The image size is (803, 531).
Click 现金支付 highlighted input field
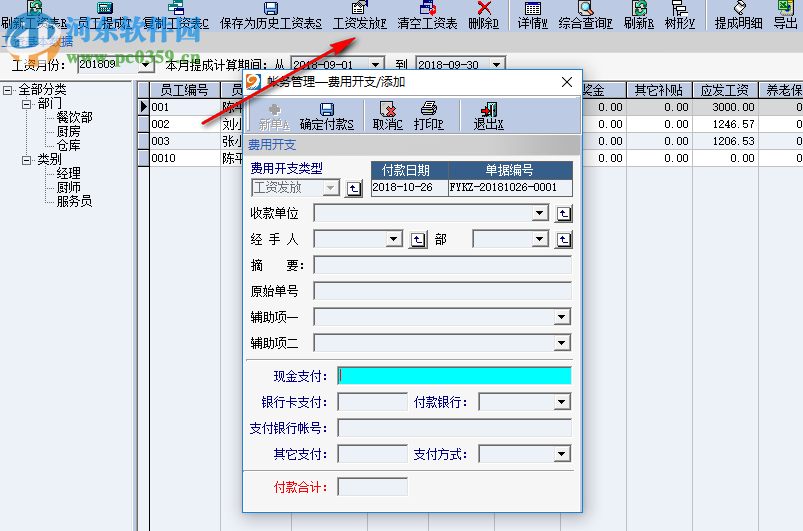coord(454,376)
